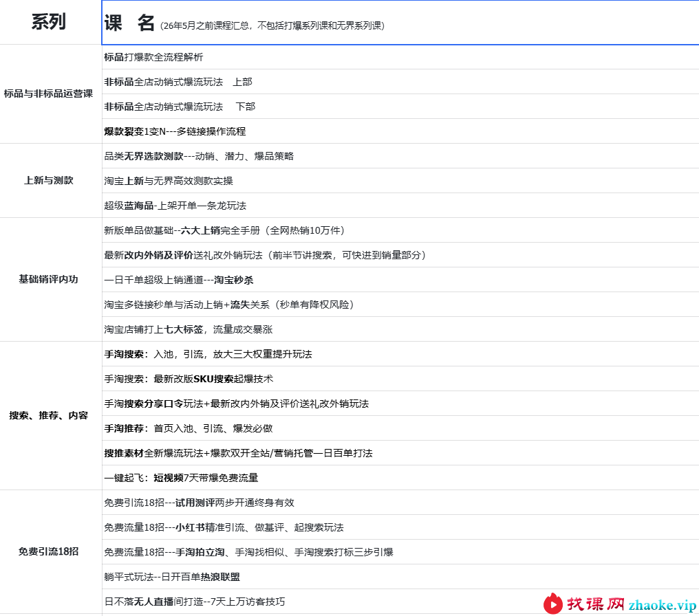Select 淘宝上新与无界高效测款实操 row
Screen dimensions: 699x616
[x=400, y=180]
